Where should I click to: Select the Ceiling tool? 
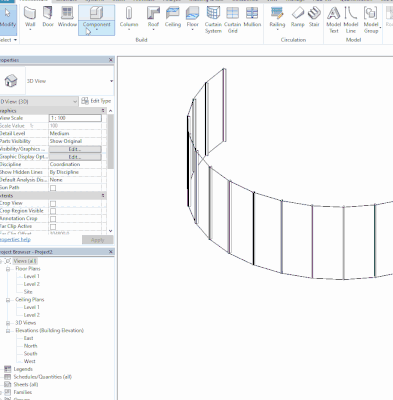(173, 17)
